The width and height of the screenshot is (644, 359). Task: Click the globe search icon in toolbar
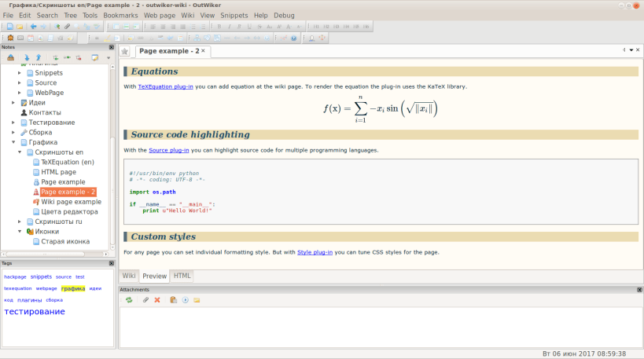tap(57, 27)
